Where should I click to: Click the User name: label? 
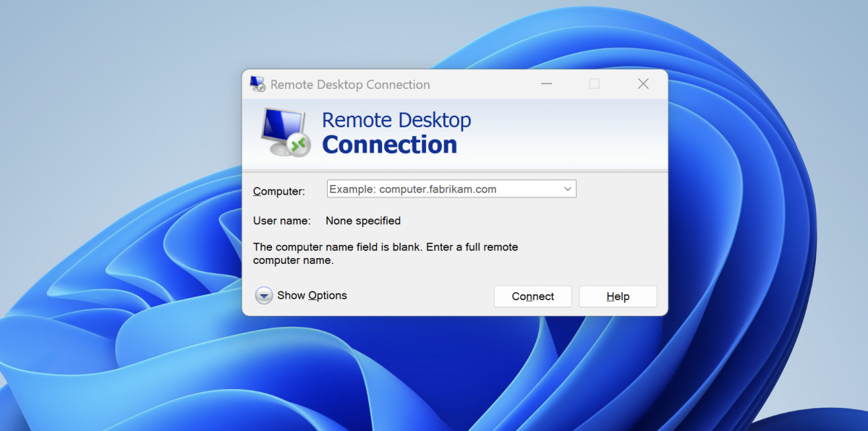pos(281,221)
